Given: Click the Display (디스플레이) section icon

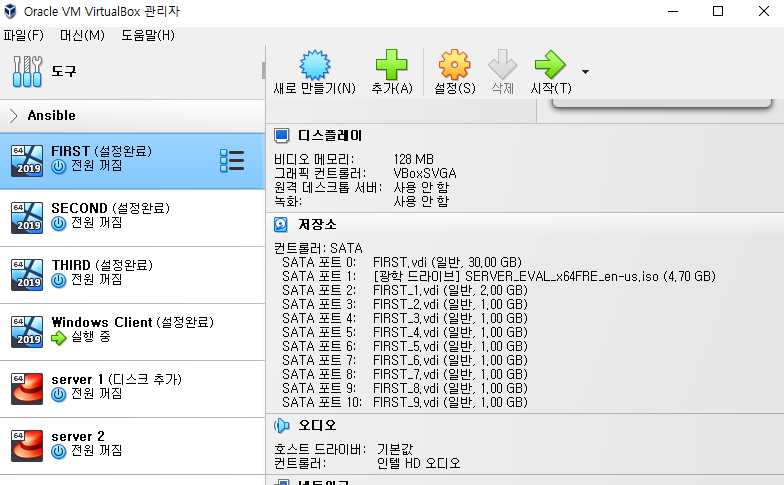Looking at the screenshot, I should (282, 136).
